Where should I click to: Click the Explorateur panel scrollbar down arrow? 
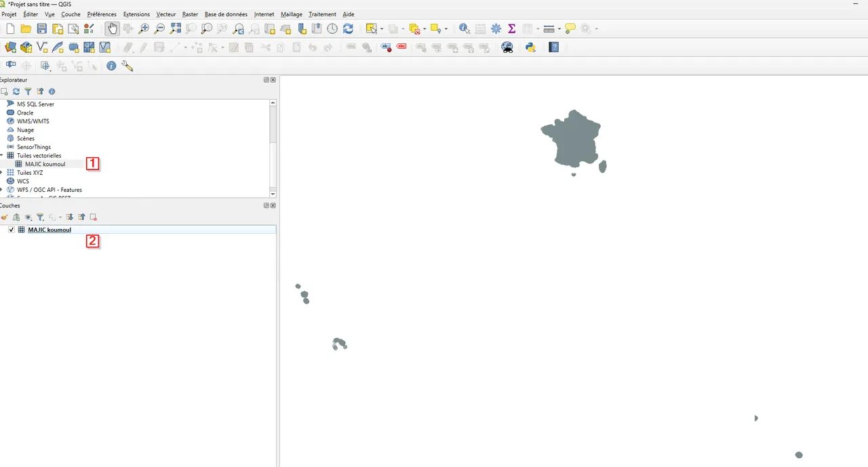[x=273, y=193]
